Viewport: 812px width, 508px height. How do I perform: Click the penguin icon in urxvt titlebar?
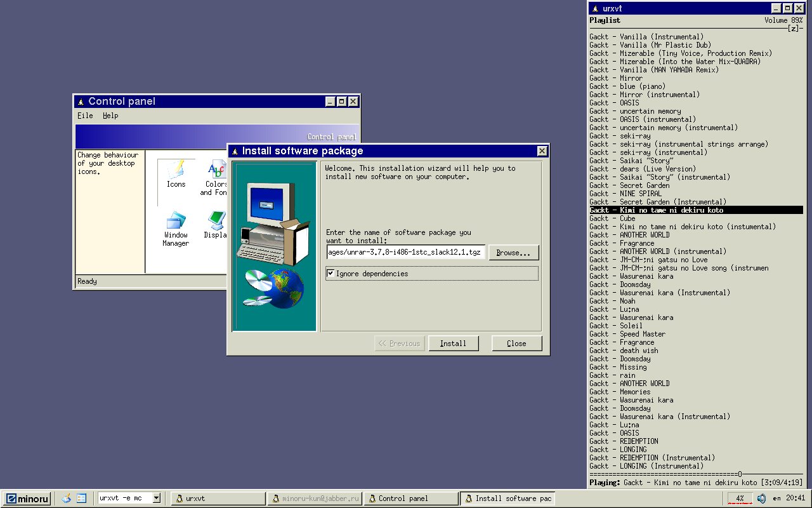(x=595, y=8)
